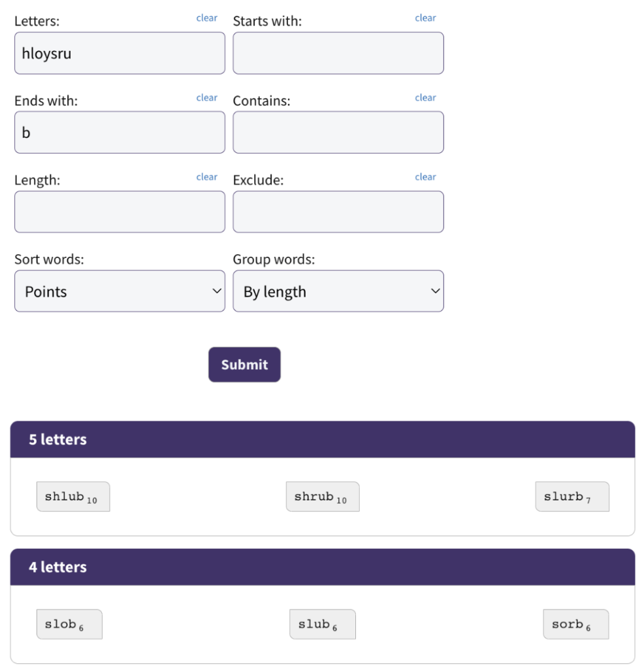Clear the Letters field via its clear link

[207, 18]
